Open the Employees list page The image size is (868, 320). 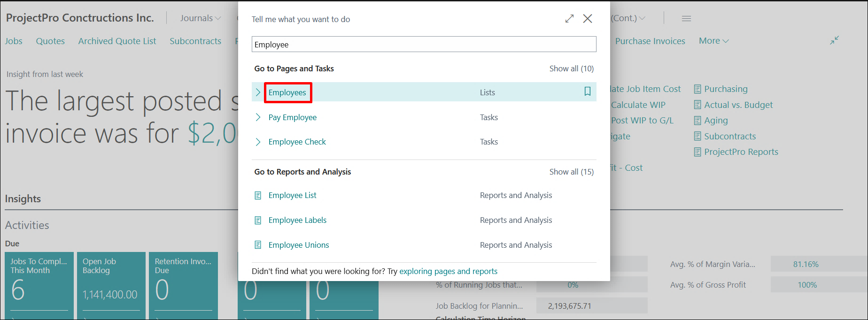287,92
